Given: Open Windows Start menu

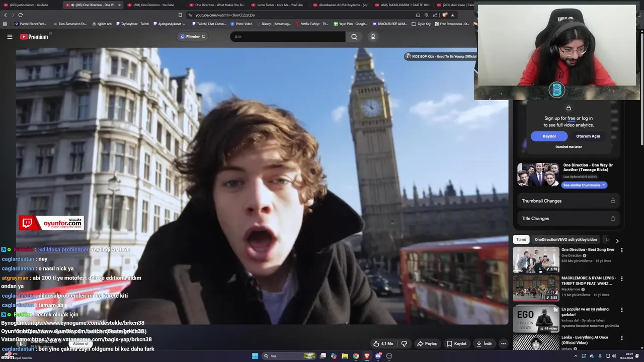Looking at the screenshot, I should (x=255, y=356).
